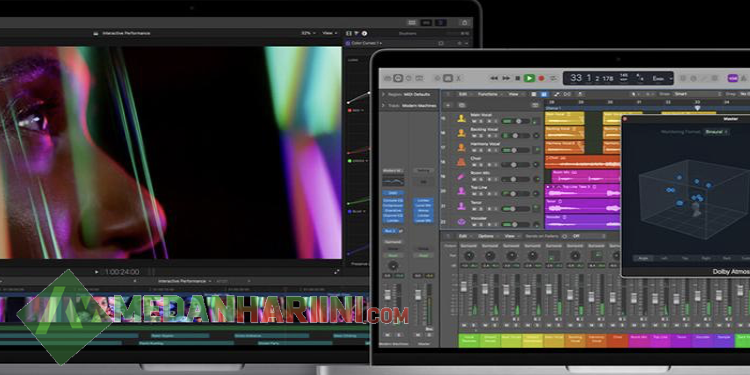
Task: Expand the Region MIDI Defaults section
Action: click(x=383, y=94)
